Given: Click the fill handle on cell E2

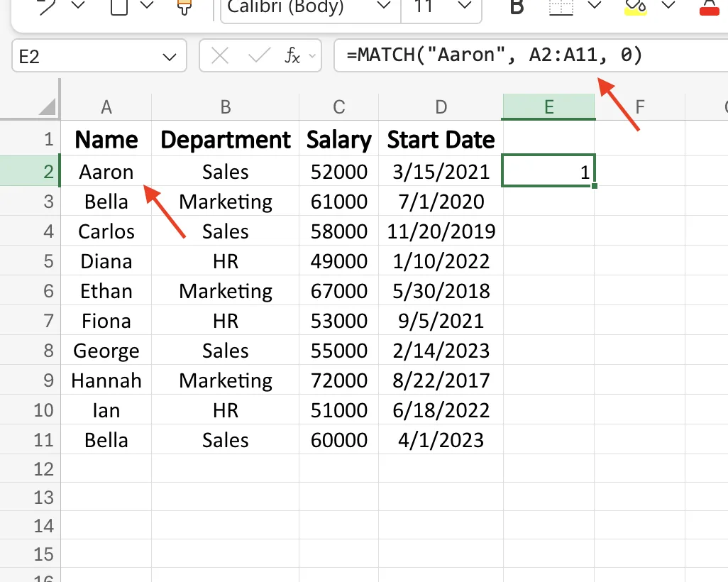Looking at the screenshot, I should pyautogui.click(x=595, y=186).
